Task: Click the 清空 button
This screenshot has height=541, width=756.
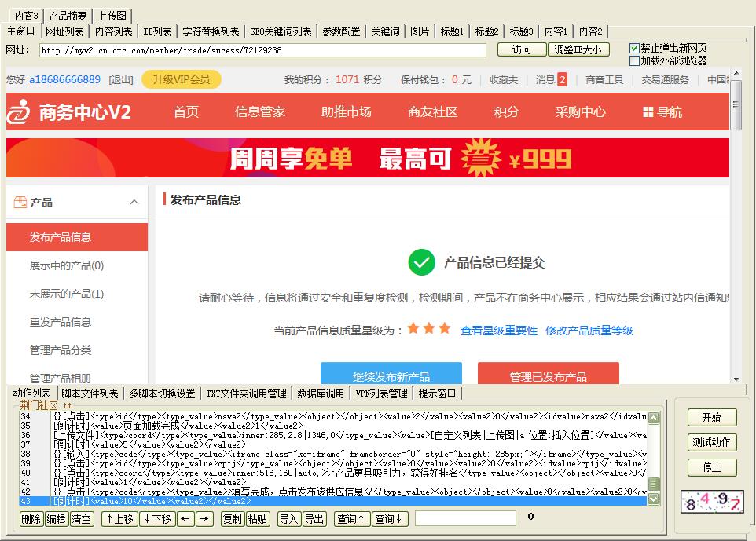Action: point(82,519)
